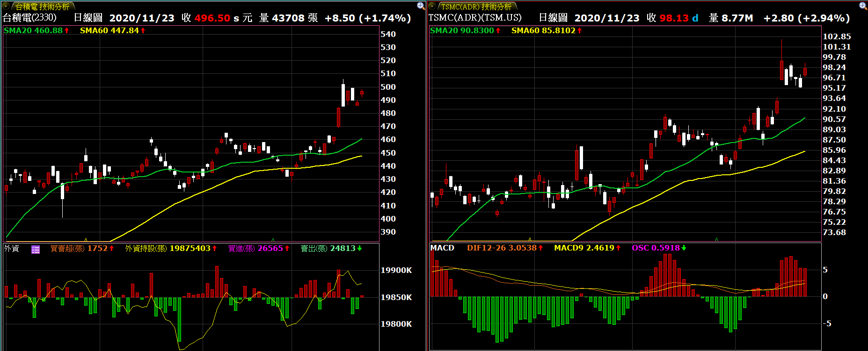Click the TSMC(ADR)(TSM.US) stock name
The height and width of the screenshot is (351, 868).
(x=475, y=18)
